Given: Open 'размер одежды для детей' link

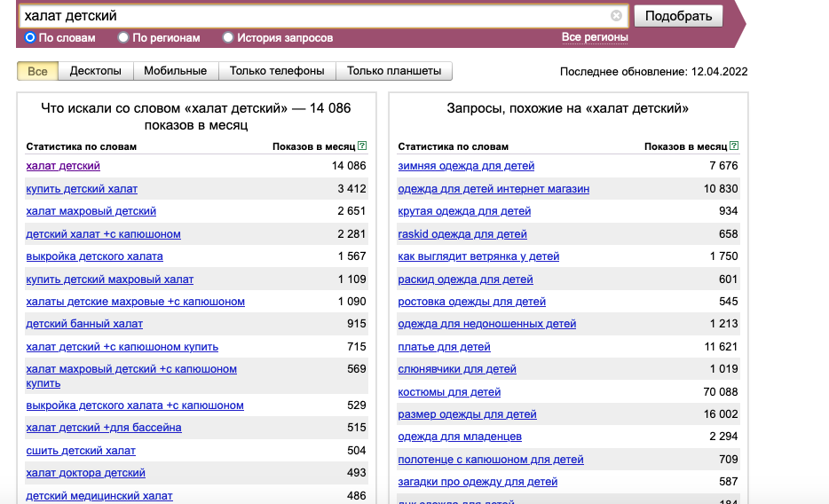Looking at the screenshot, I should (468, 414).
